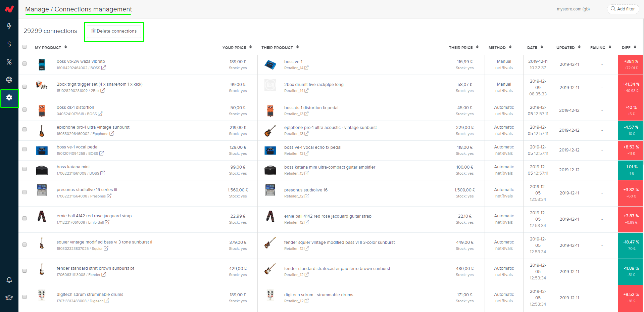Open the globe sidebar section

[x=9, y=80]
